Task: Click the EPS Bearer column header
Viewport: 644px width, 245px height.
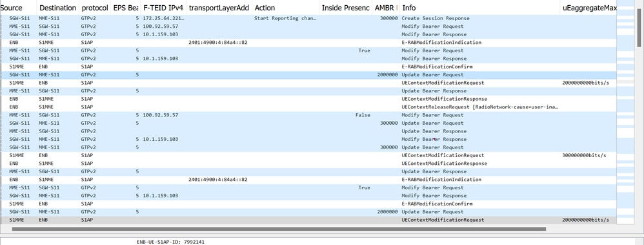Action: tap(125, 8)
